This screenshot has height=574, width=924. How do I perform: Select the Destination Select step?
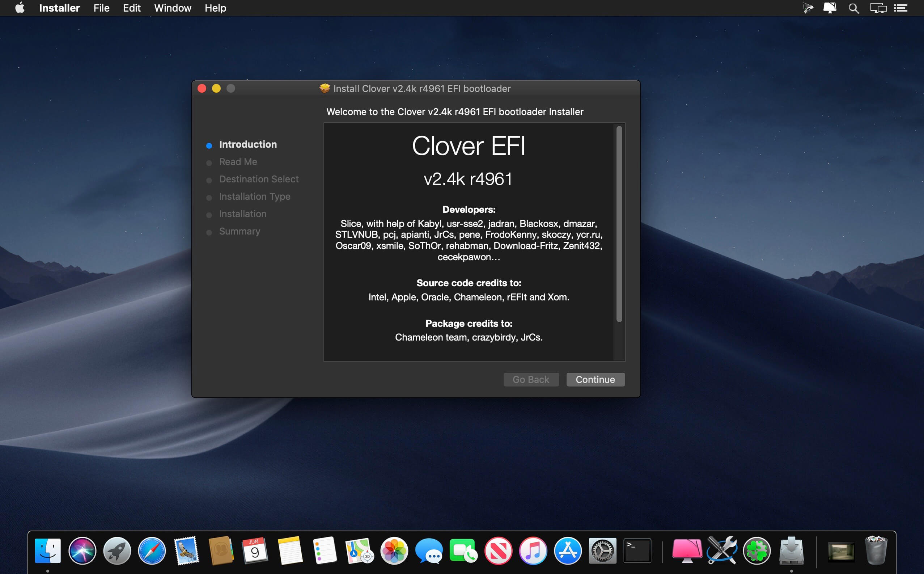(260, 178)
